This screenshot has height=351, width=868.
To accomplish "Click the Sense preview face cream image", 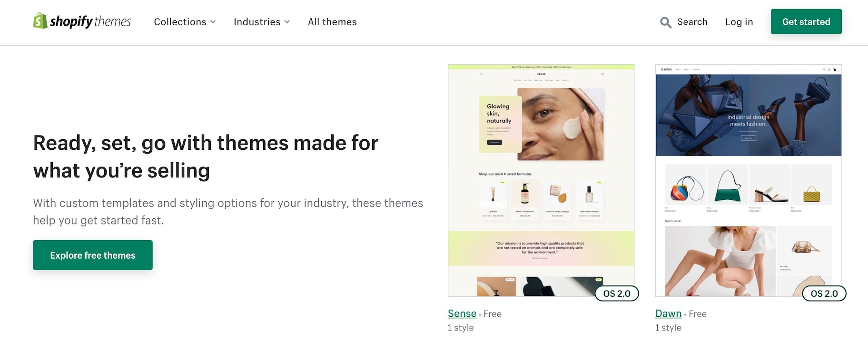I will 561,125.
